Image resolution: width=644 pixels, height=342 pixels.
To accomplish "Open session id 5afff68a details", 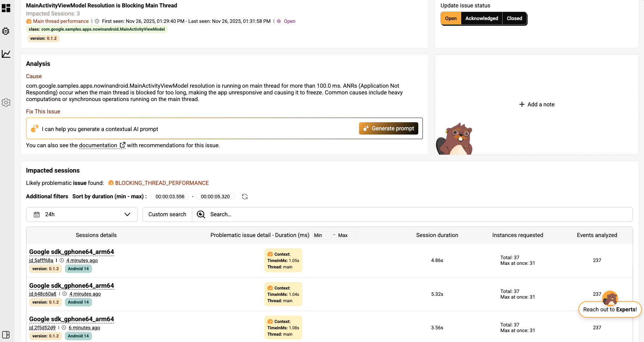I will 41,261.
